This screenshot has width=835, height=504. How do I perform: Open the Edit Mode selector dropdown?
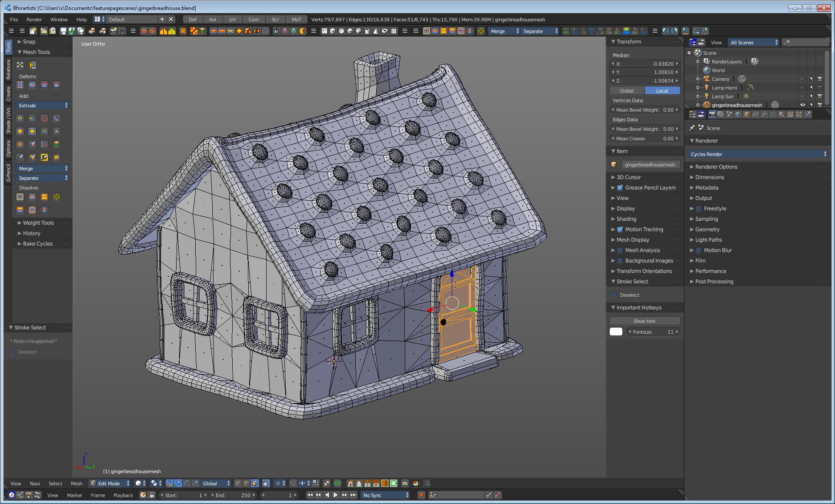110,483
